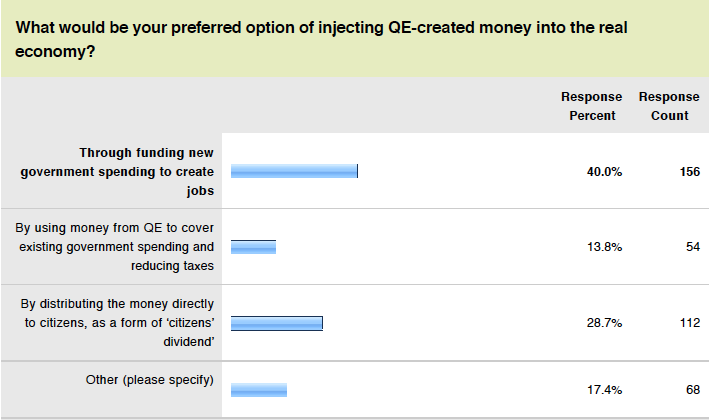Viewport: 712px width, 420px height.
Task: Click the 'citizens' dividend' option label
Action: pyautogui.click(x=117, y=322)
